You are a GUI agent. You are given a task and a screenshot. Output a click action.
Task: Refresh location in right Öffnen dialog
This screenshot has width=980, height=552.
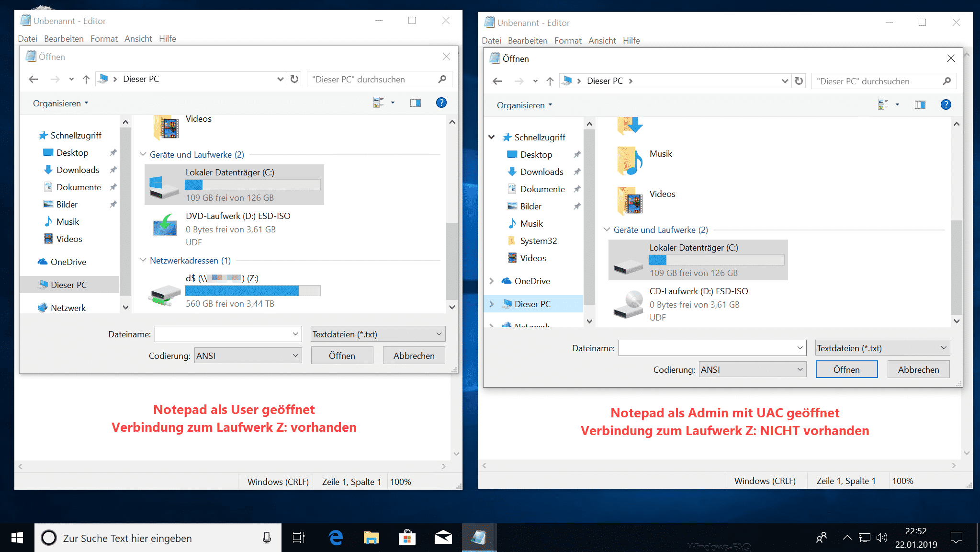(799, 81)
